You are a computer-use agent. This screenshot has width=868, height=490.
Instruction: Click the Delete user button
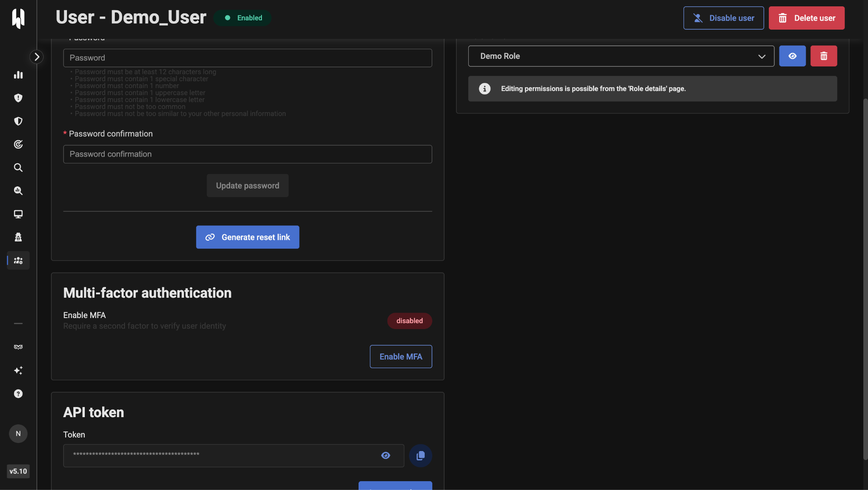pyautogui.click(x=807, y=18)
